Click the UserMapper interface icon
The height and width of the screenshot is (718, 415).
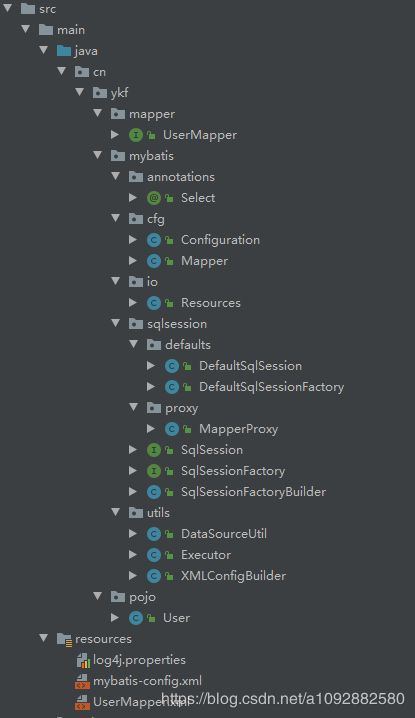(136, 135)
